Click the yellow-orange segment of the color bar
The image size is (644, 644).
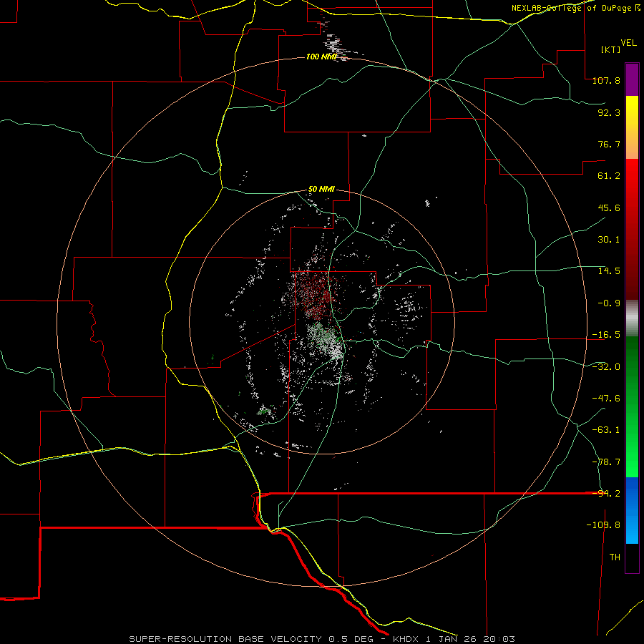[x=632, y=127]
